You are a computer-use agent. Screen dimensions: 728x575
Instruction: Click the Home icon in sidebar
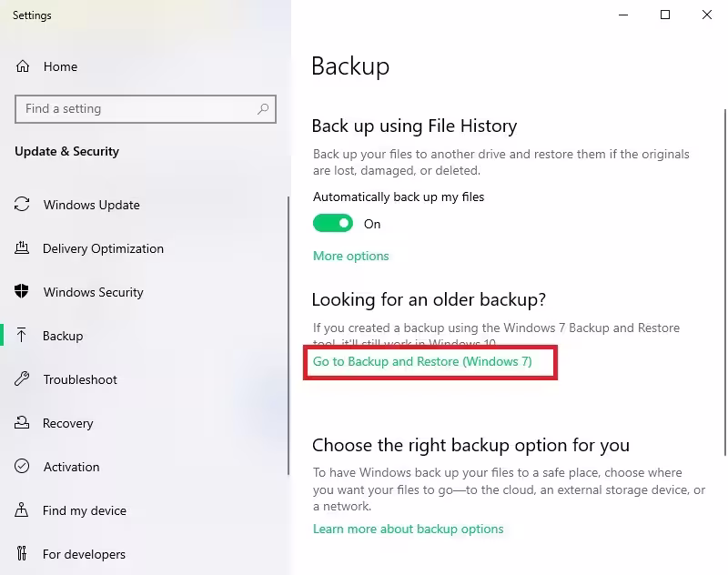[23, 66]
